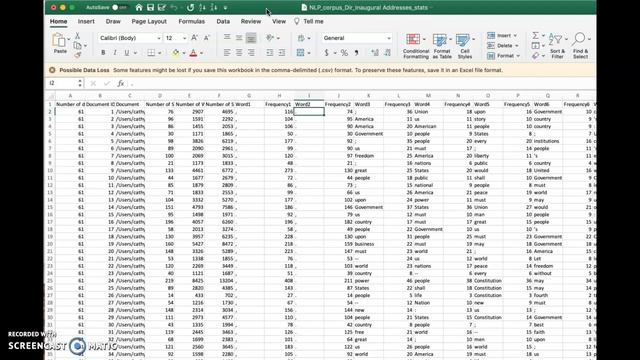The width and height of the screenshot is (640, 360).
Task: Click the Orientation text angle icon
Action: point(270,38)
